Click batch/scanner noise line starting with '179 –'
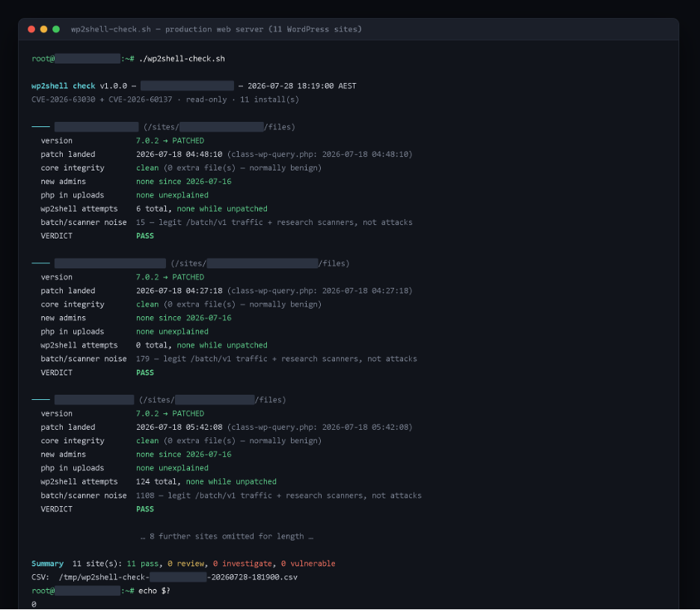 tap(277, 359)
